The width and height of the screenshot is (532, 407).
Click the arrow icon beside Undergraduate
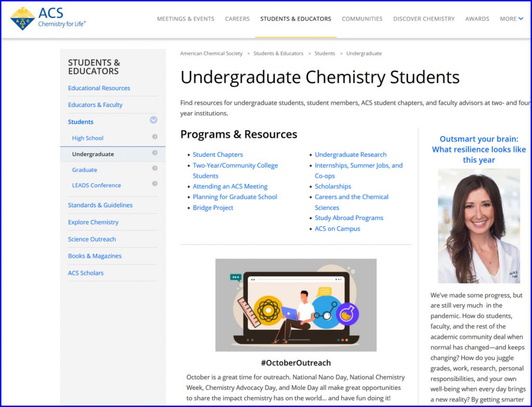point(155,153)
